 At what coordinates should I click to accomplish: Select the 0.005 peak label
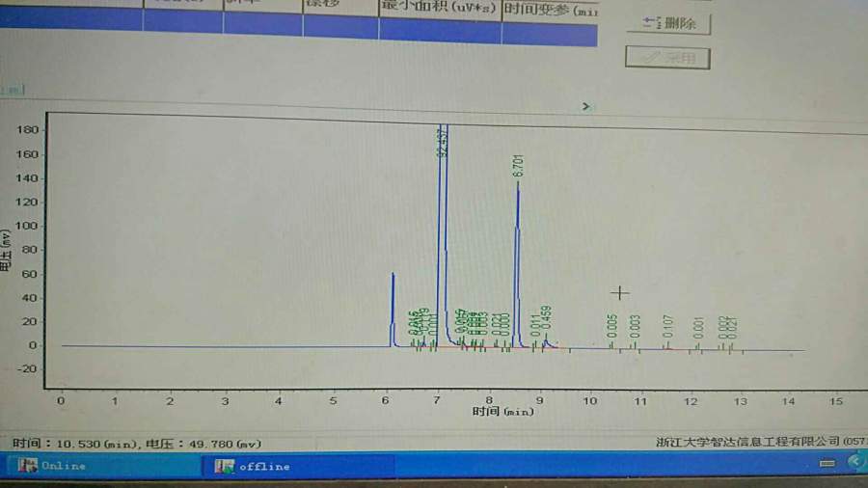pyautogui.click(x=611, y=326)
